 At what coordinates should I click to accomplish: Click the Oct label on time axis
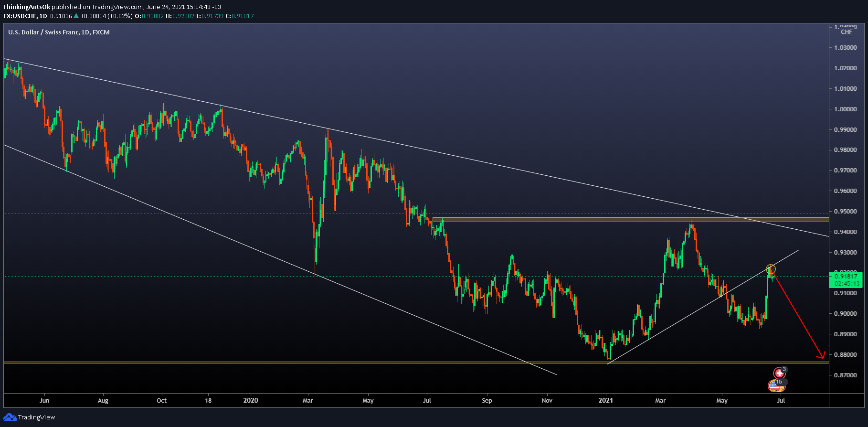(x=161, y=401)
